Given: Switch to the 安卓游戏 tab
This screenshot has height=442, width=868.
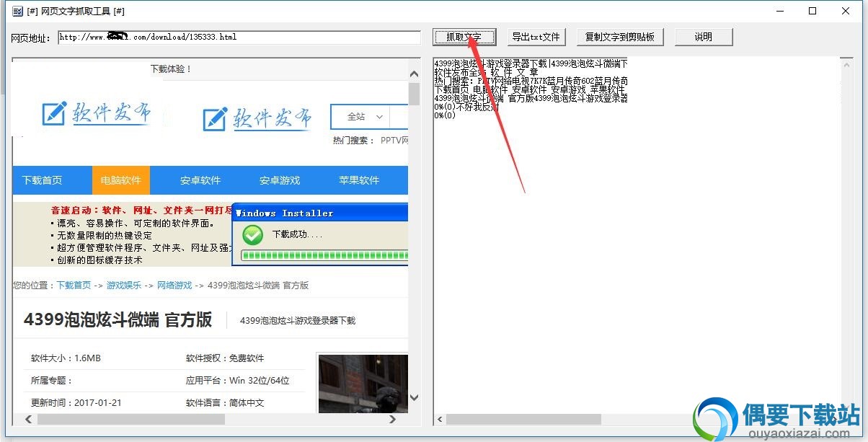Looking at the screenshot, I should 280,180.
